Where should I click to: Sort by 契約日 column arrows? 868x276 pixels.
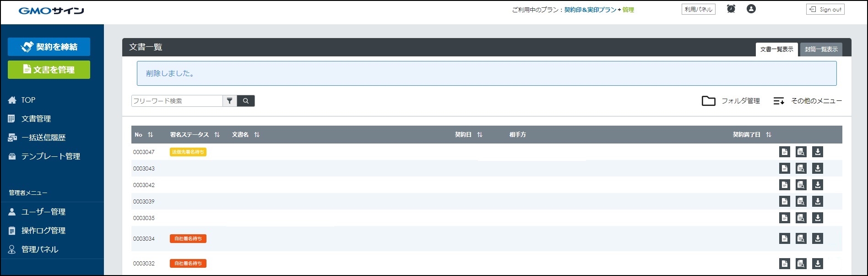[480, 135]
